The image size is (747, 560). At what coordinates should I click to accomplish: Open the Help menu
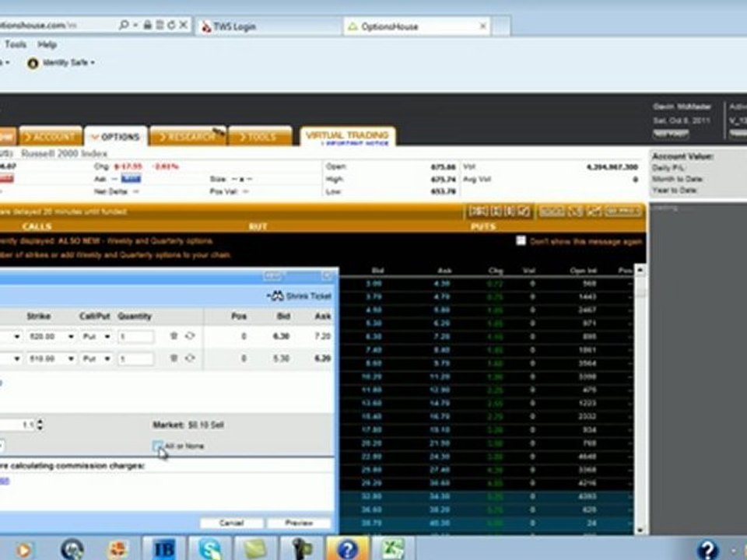pos(47,45)
